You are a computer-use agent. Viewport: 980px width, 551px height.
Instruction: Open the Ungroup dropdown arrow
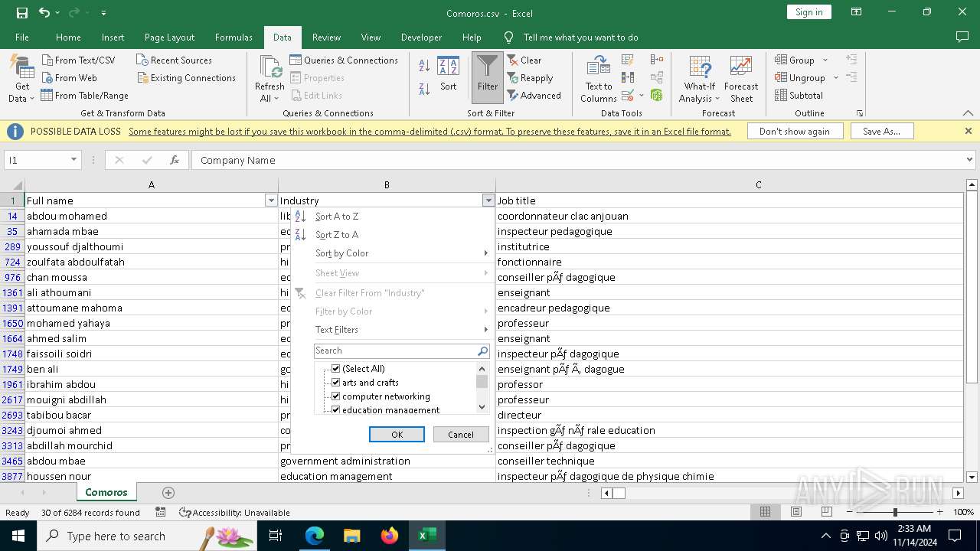pyautogui.click(x=835, y=77)
